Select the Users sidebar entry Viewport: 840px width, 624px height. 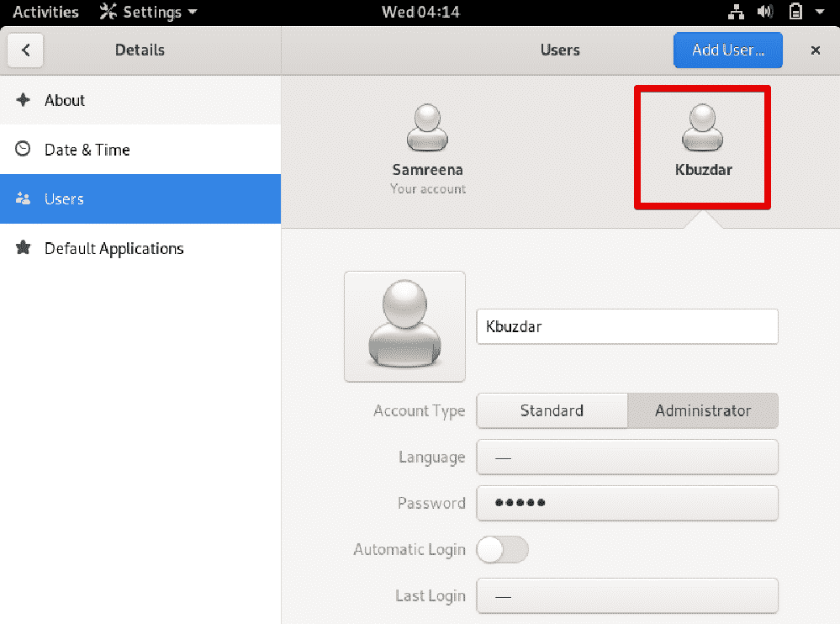coord(140,198)
